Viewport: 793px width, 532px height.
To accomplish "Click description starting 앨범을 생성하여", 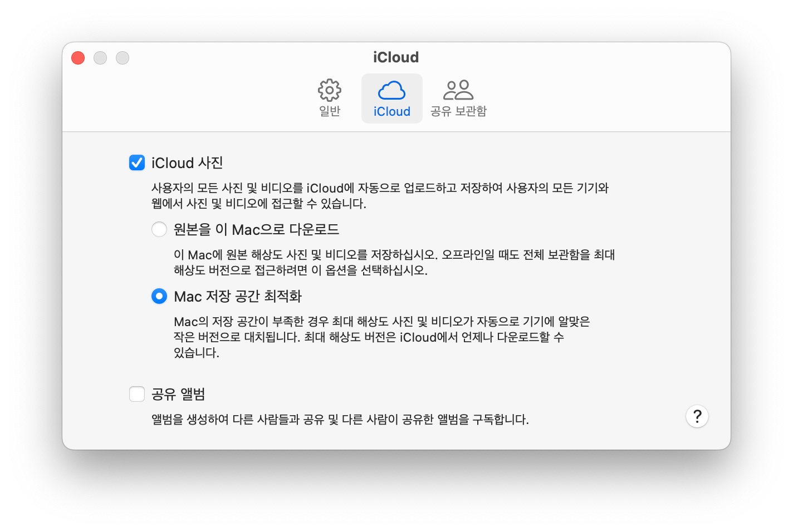I will point(340,419).
